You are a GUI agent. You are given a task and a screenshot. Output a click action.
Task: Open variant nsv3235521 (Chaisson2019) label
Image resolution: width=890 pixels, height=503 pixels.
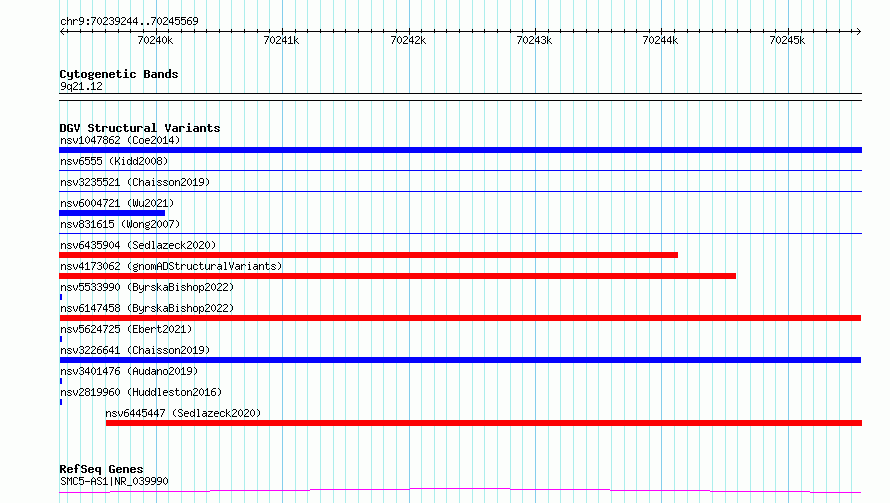tap(135, 182)
